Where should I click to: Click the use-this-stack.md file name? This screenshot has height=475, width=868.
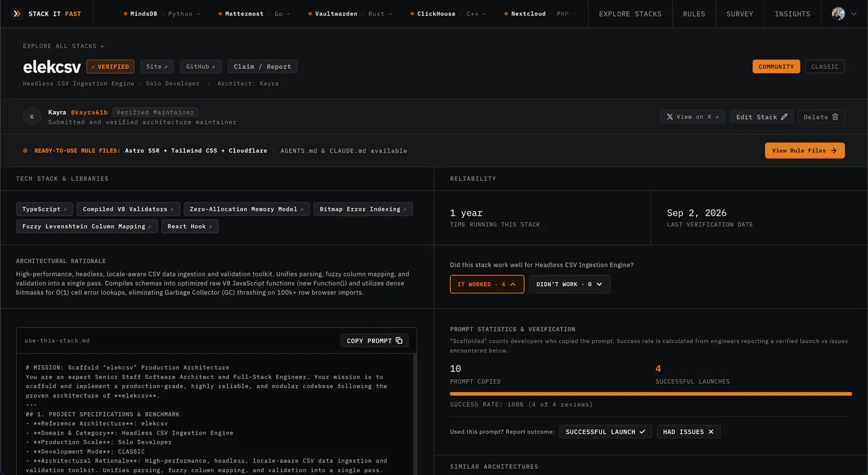(57, 341)
